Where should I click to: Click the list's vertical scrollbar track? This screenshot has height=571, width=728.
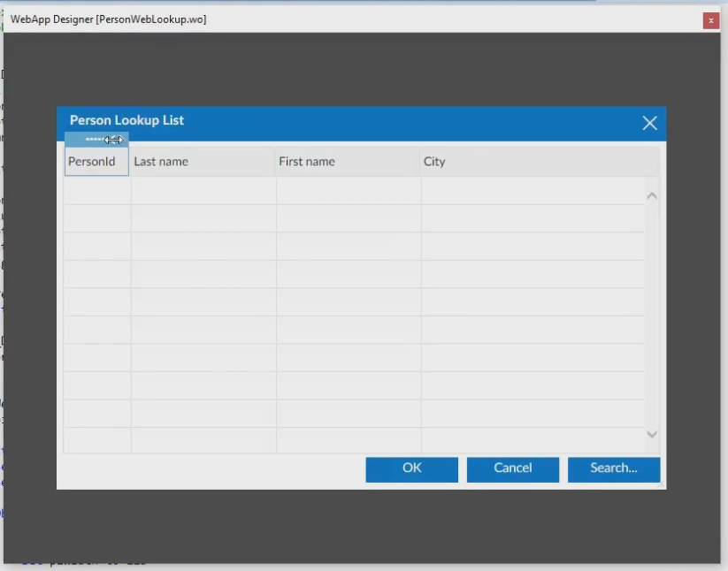652,314
